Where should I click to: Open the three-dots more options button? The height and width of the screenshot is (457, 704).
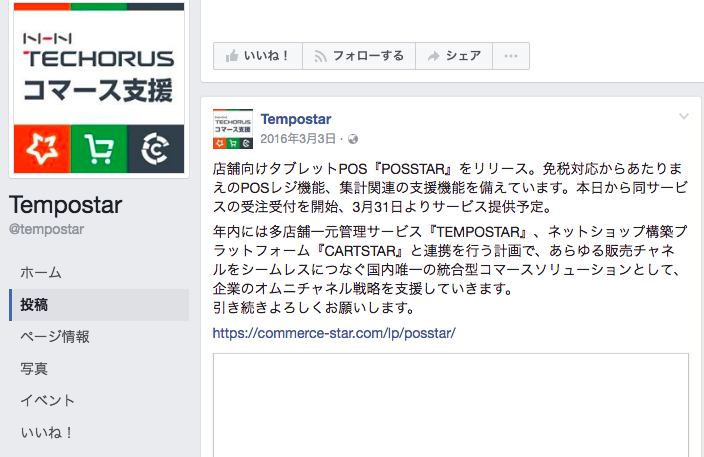511,56
